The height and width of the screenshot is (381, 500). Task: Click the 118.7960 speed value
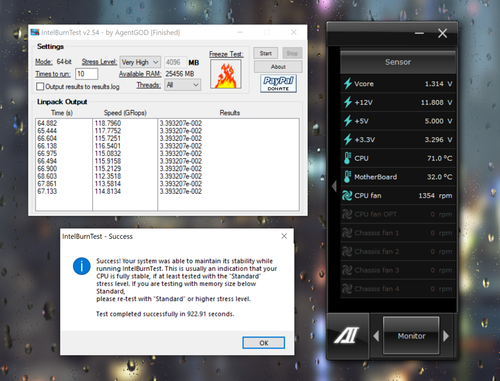click(108, 123)
